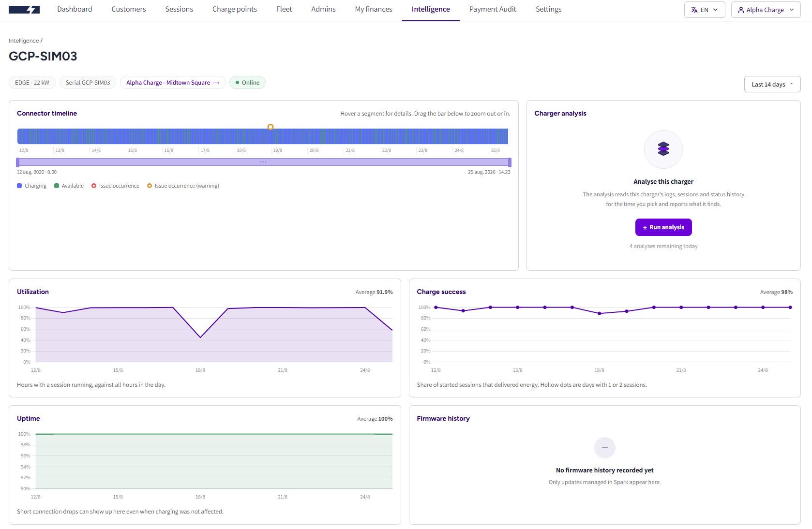Follow the Intelligence breadcrumb link
812x529 pixels.
24,41
